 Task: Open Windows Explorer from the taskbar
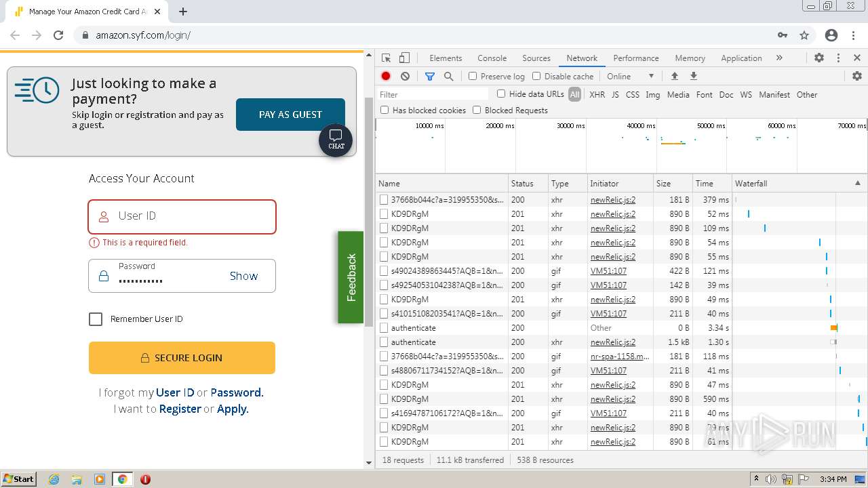(77, 479)
